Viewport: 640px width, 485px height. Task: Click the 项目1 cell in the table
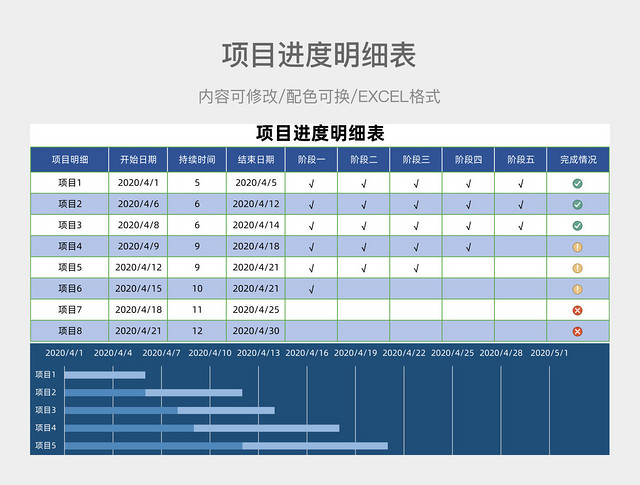[69, 183]
